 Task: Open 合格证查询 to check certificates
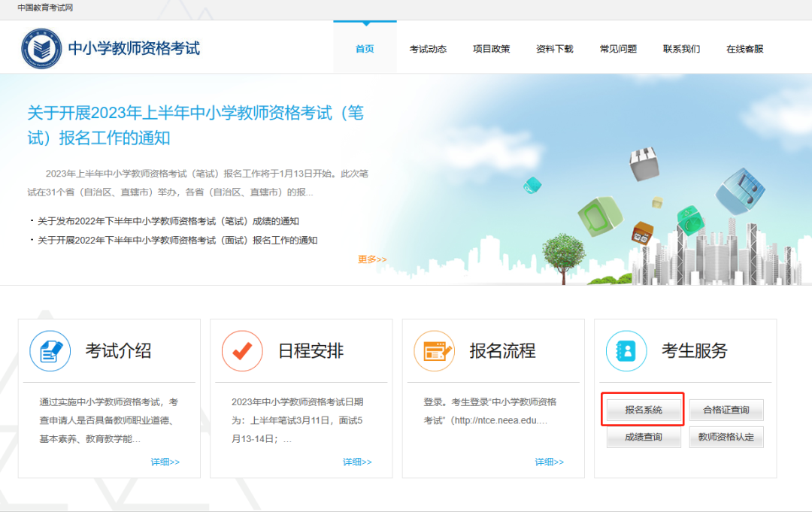[726, 409]
